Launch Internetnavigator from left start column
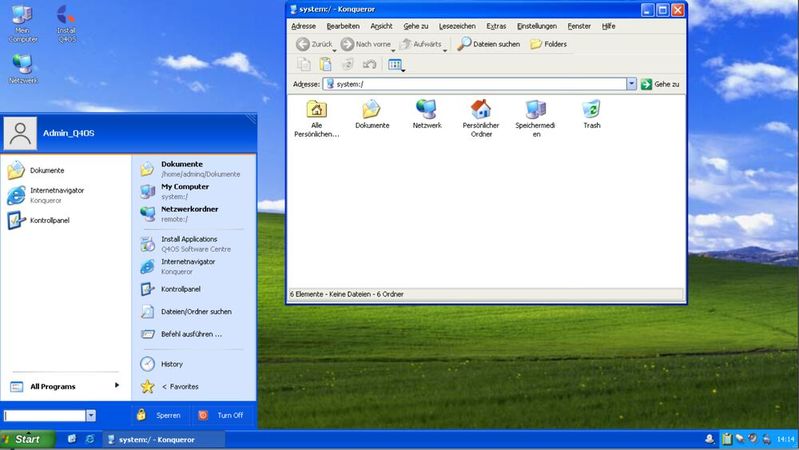Screen dimensions: 799x450 [x=66, y=195]
